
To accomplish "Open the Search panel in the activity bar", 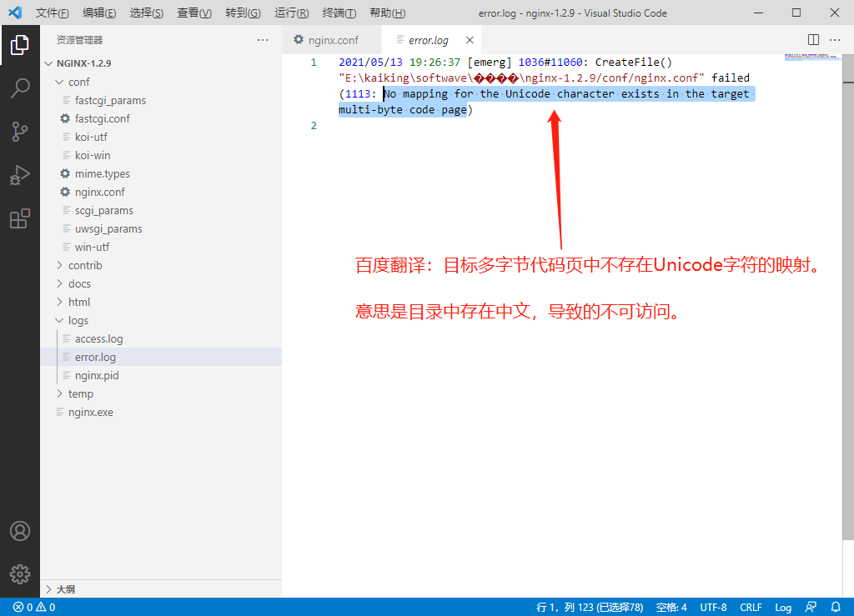I will click(x=21, y=89).
